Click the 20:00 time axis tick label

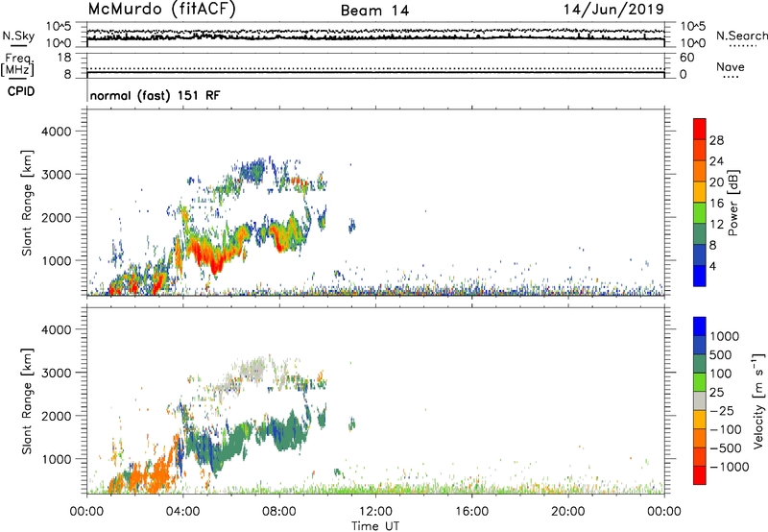coord(567,512)
